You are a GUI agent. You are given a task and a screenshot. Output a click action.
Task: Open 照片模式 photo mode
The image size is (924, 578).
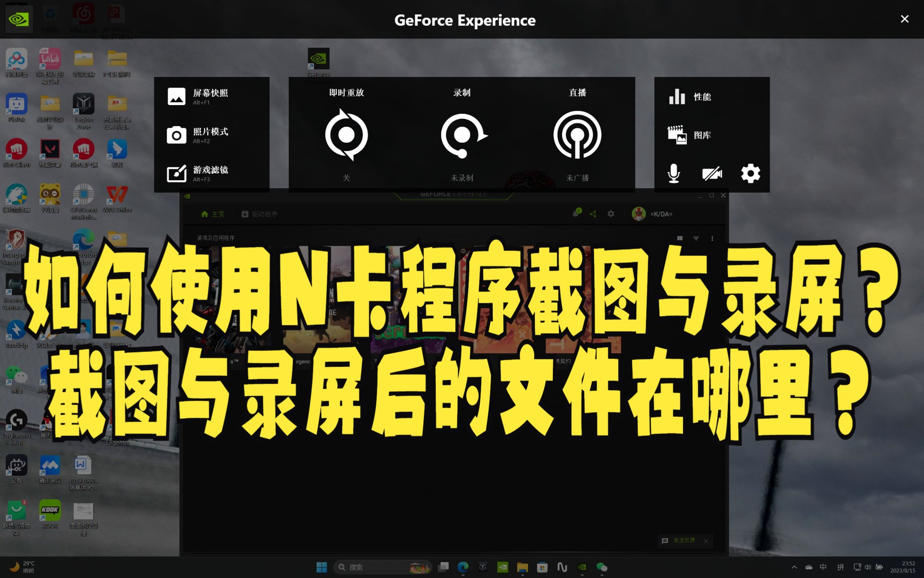pyautogui.click(x=198, y=135)
